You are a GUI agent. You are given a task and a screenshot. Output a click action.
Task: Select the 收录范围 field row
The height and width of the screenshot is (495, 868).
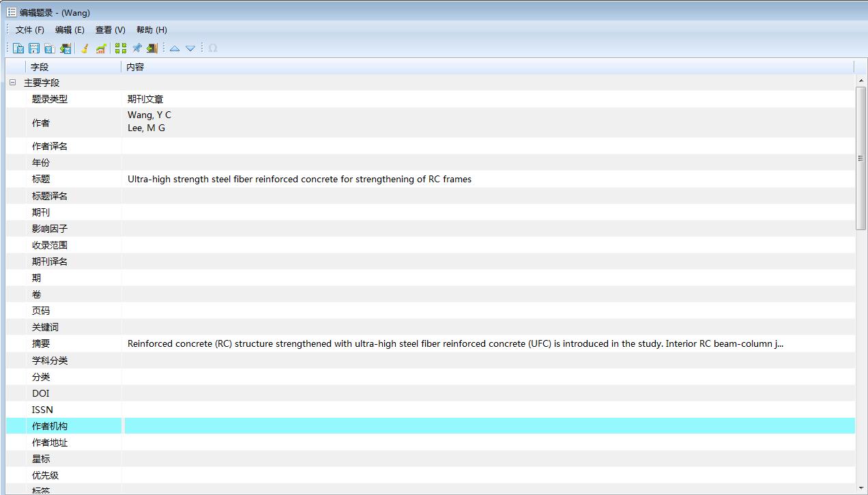point(431,245)
